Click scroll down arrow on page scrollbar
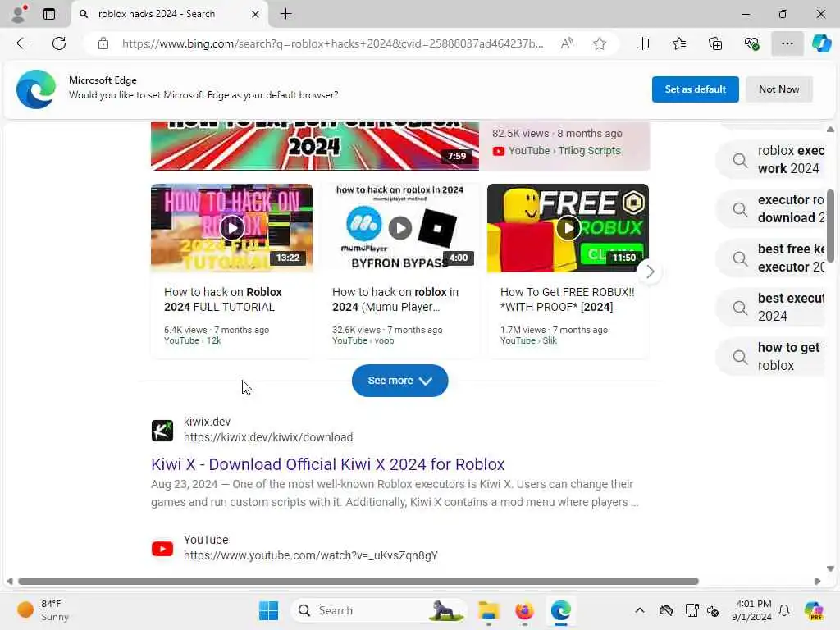This screenshot has width=840, height=630. point(830,568)
